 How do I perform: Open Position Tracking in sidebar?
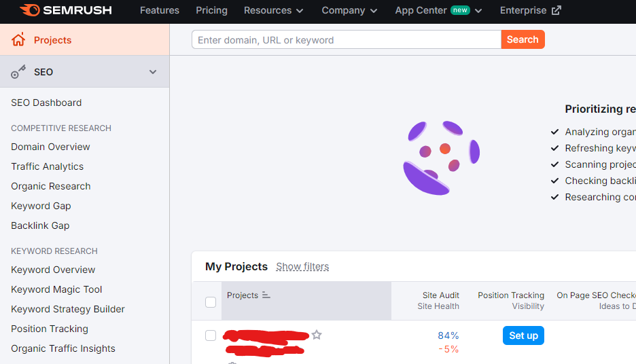50,329
